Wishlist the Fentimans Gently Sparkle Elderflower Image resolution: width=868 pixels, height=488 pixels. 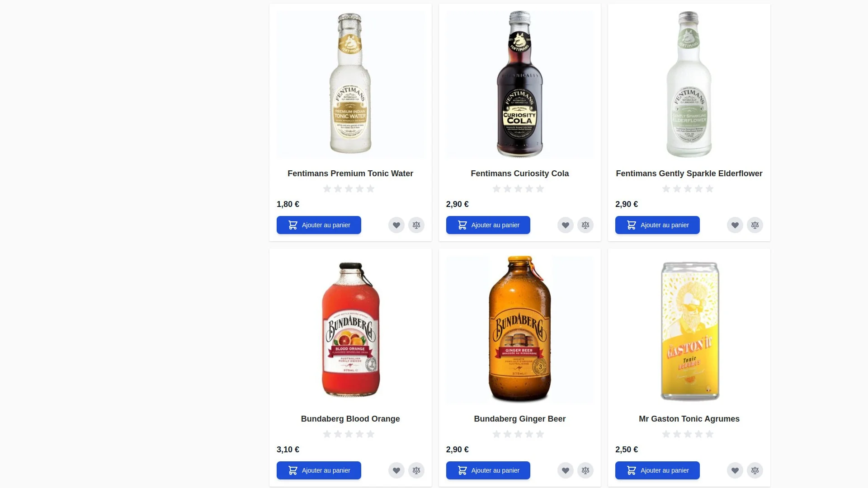pos(735,225)
